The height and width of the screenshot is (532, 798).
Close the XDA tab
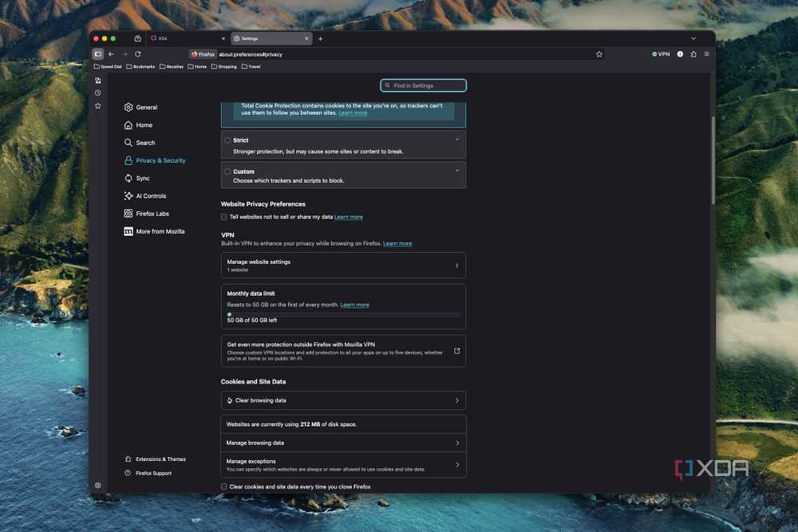[223, 38]
